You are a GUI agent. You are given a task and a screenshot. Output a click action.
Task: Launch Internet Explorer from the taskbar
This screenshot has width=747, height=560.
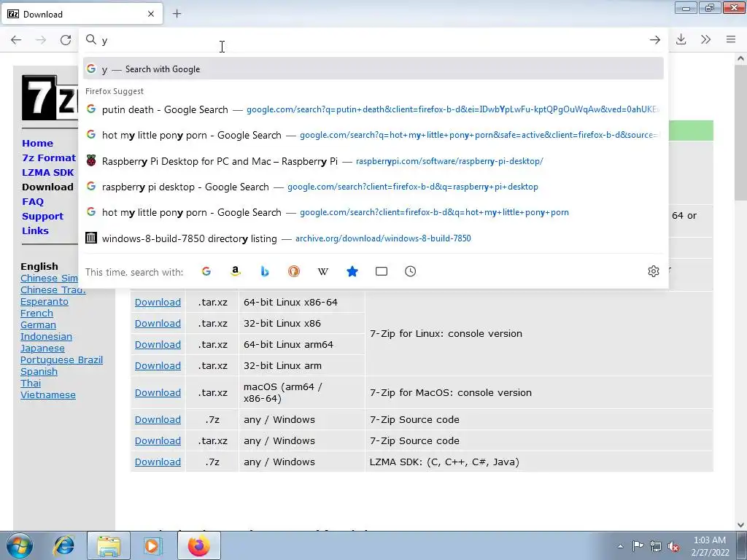pyautogui.click(x=64, y=545)
